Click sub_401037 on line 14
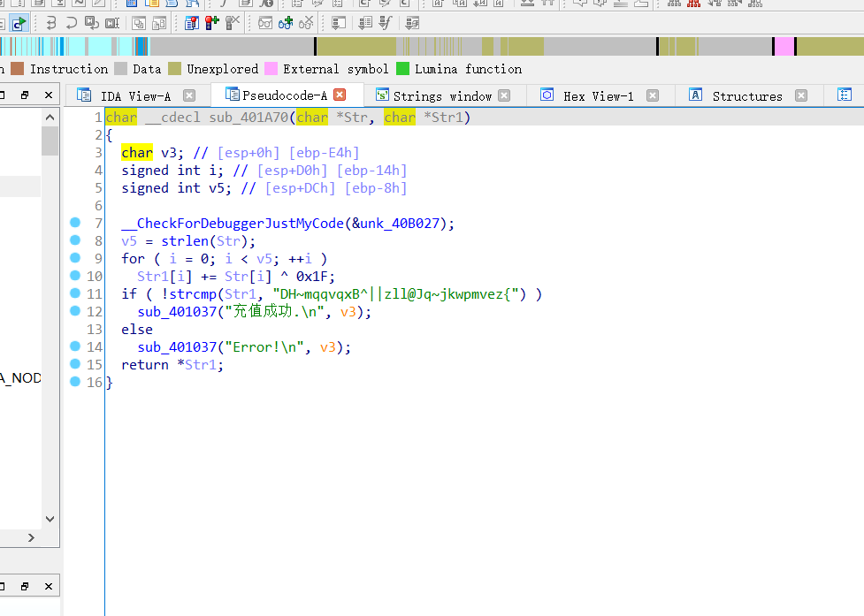 [177, 346]
